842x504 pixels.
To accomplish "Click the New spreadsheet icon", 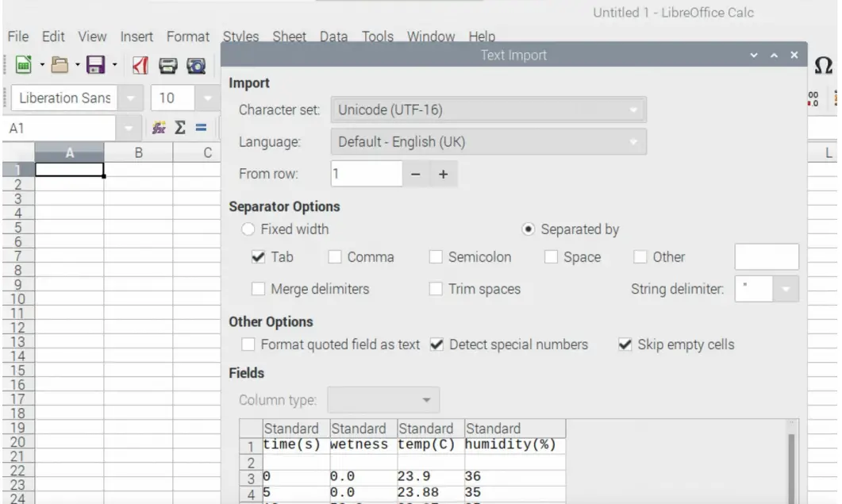I will click(x=24, y=65).
